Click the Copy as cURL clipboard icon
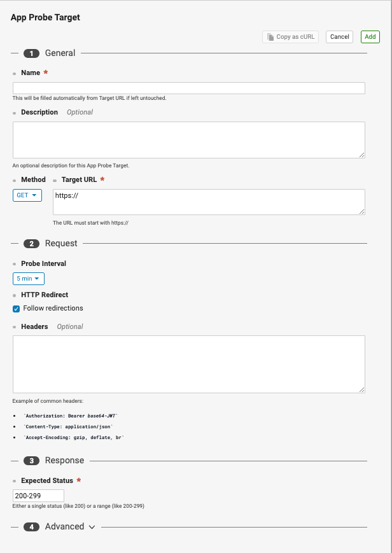This screenshot has height=553, width=392. [x=270, y=37]
